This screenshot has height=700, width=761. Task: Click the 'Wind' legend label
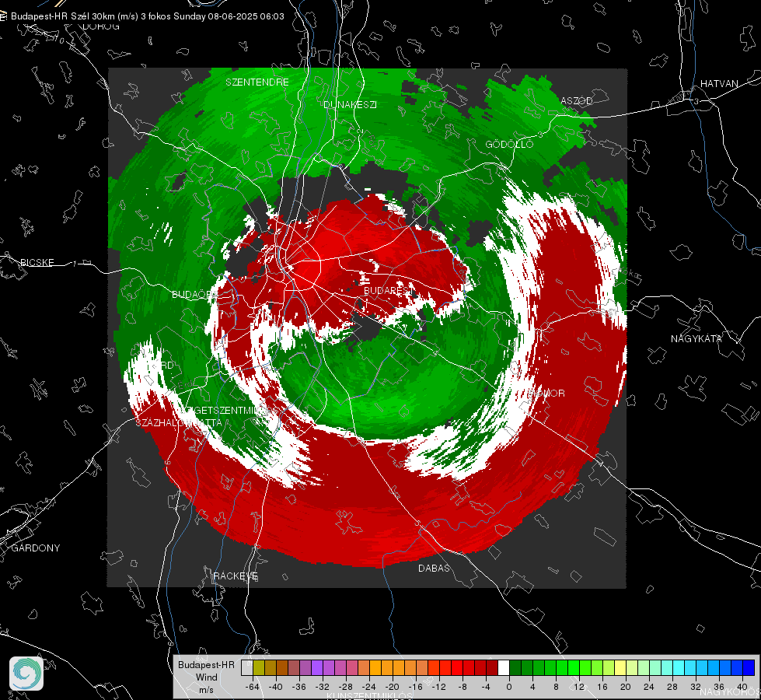point(206,677)
